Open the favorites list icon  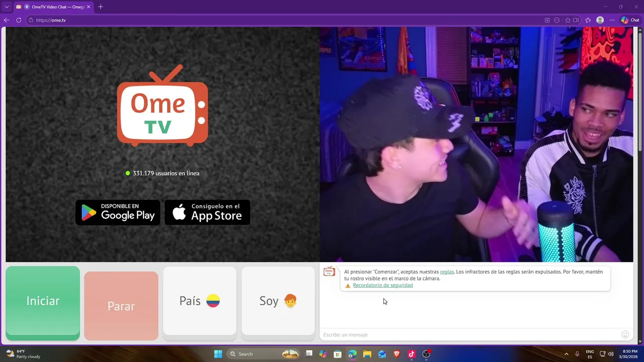click(x=588, y=20)
